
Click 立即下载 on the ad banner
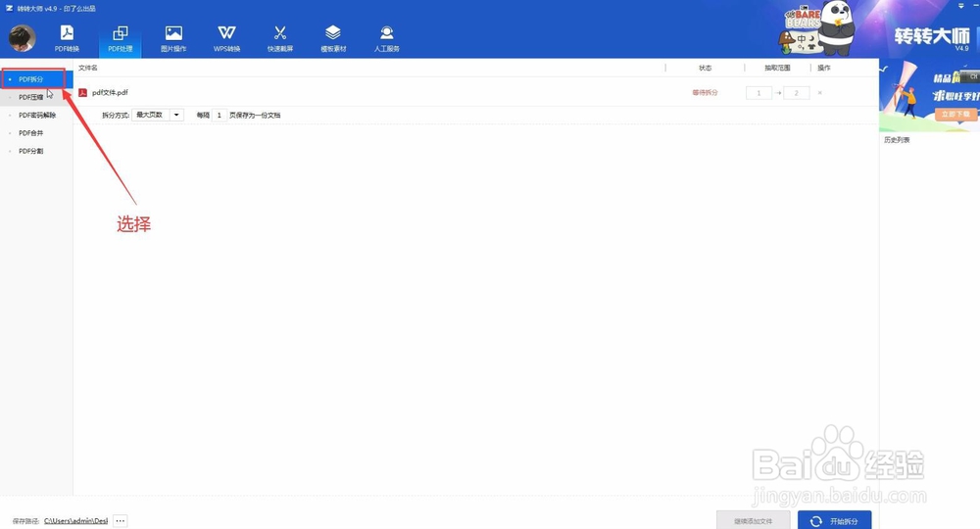tap(955, 115)
